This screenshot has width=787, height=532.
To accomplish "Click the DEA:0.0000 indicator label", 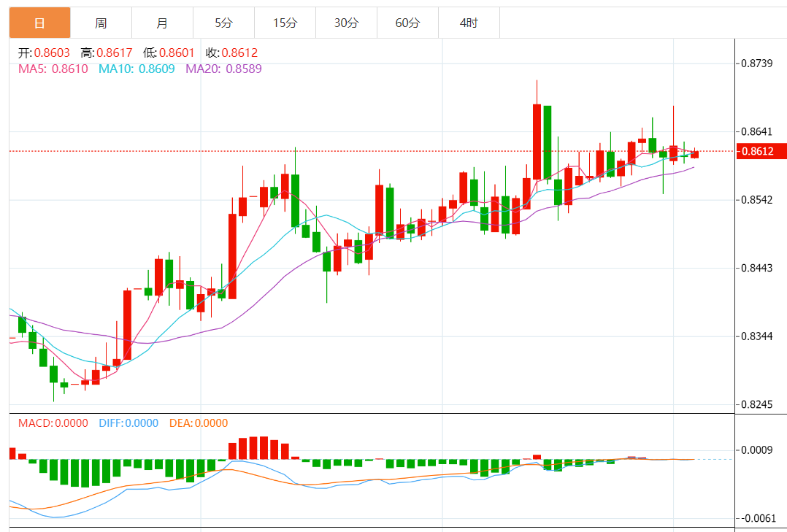I will click(199, 423).
